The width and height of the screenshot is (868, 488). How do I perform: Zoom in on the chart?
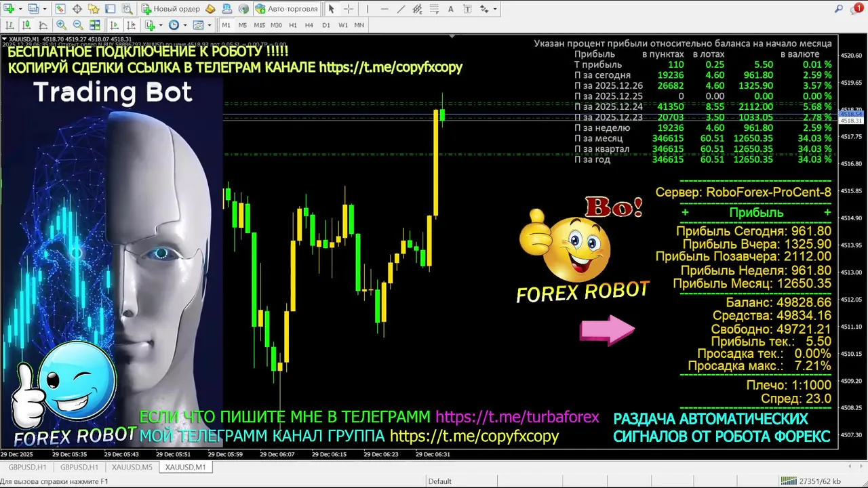click(x=62, y=25)
